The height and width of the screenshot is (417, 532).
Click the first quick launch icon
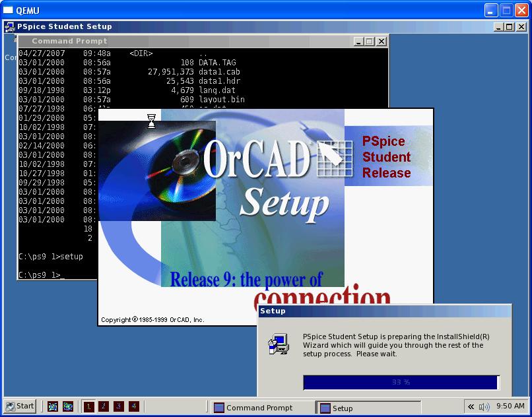click(x=53, y=406)
